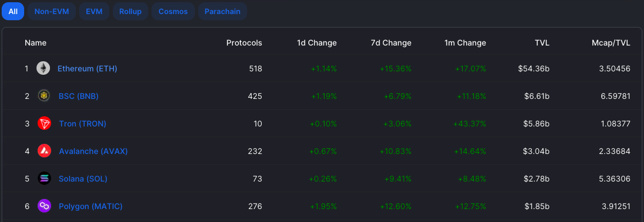Filter chains by EVM
Screen dimensions: 644x222
(x=94, y=11)
